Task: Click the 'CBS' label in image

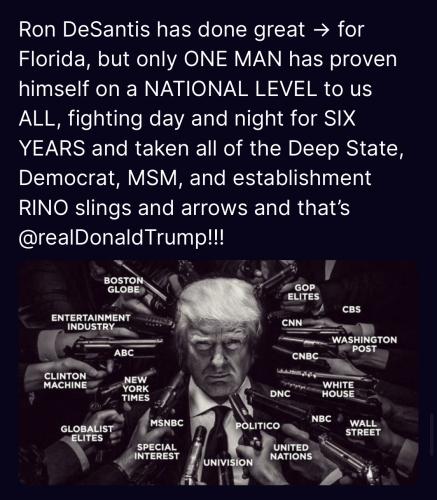Action: click(x=352, y=309)
